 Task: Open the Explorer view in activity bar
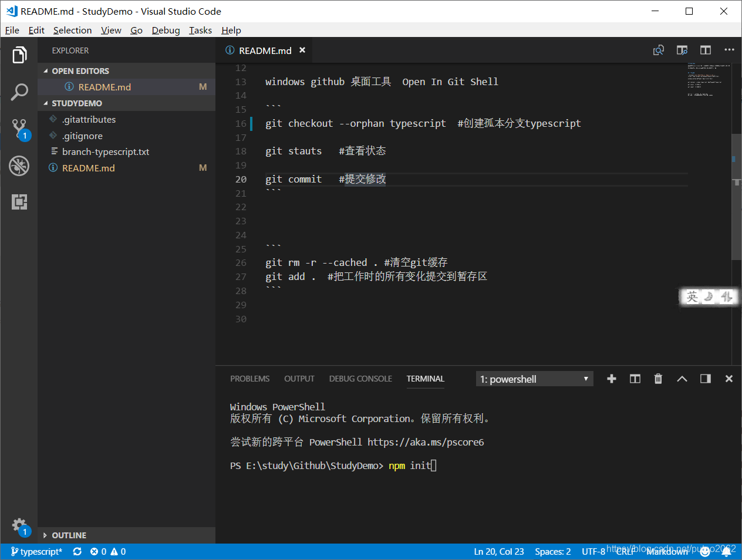pyautogui.click(x=19, y=55)
